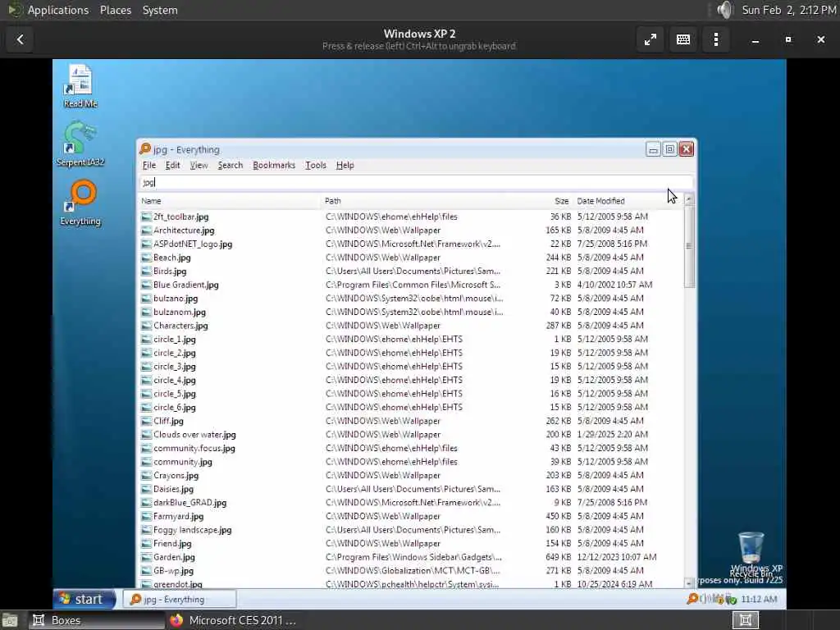Open the Tools menu in Everything
This screenshot has height=630, width=840.
pos(316,165)
